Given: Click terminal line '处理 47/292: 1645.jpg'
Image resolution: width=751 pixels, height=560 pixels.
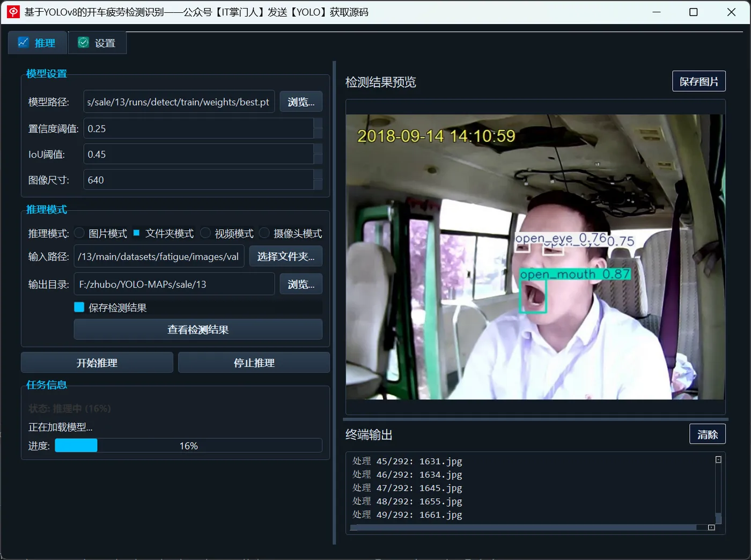Looking at the screenshot, I should point(407,488).
